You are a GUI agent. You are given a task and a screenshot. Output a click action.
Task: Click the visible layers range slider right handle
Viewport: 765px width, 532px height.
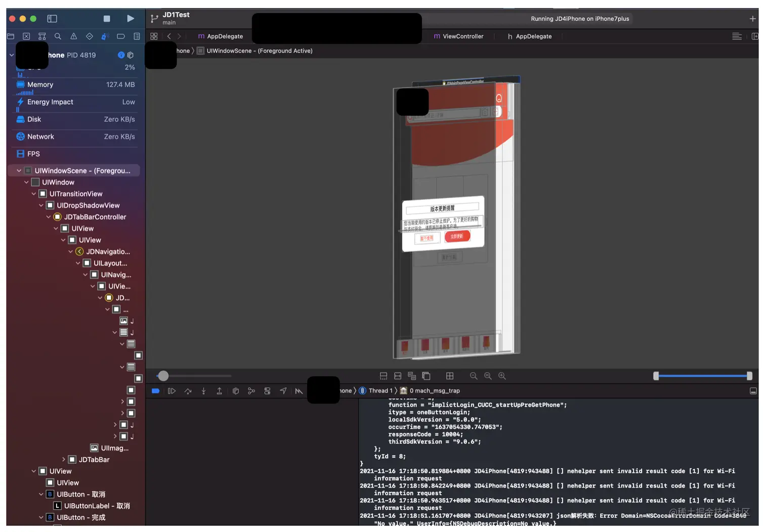tap(749, 376)
